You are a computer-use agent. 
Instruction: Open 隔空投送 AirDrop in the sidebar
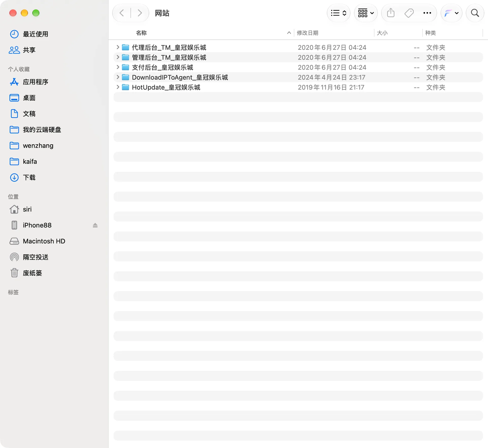(29, 257)
